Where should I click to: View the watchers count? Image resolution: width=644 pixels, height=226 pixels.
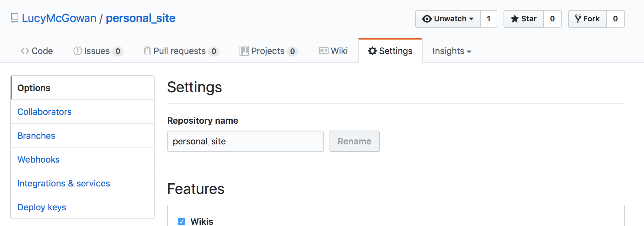488,19
